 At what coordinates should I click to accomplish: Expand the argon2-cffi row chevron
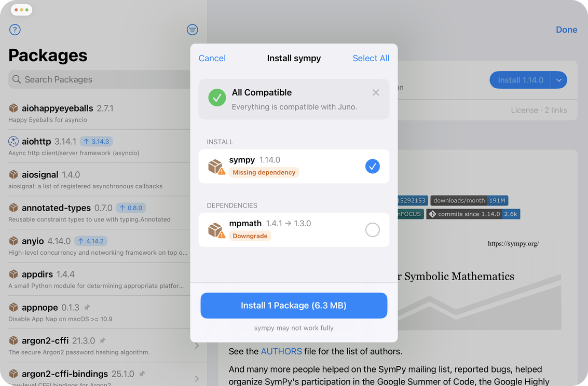point(197,346)
